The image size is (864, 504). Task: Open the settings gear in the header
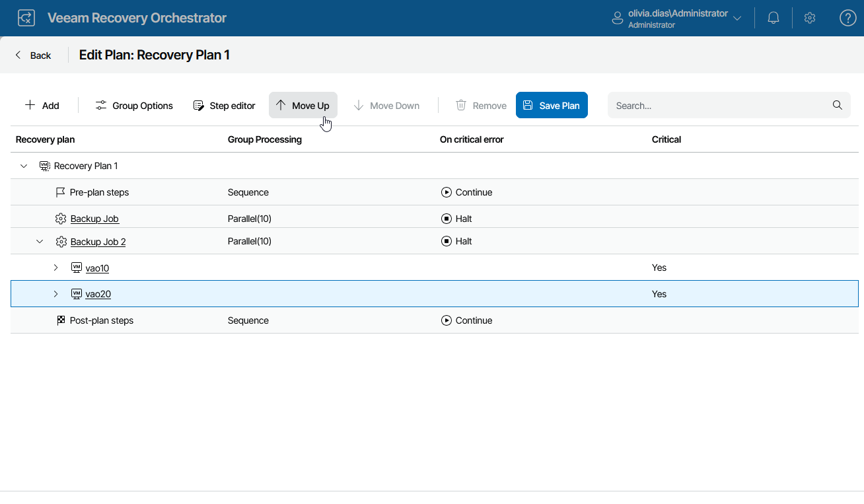coord(810,17)
